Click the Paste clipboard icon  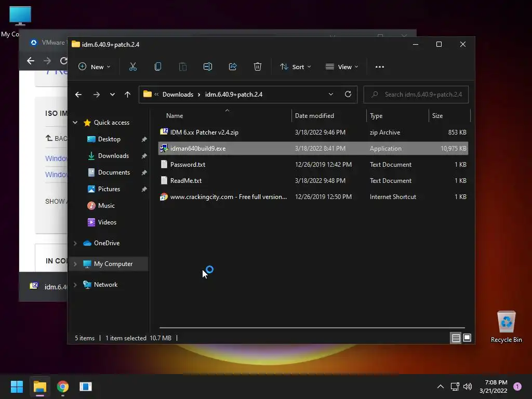182,67
